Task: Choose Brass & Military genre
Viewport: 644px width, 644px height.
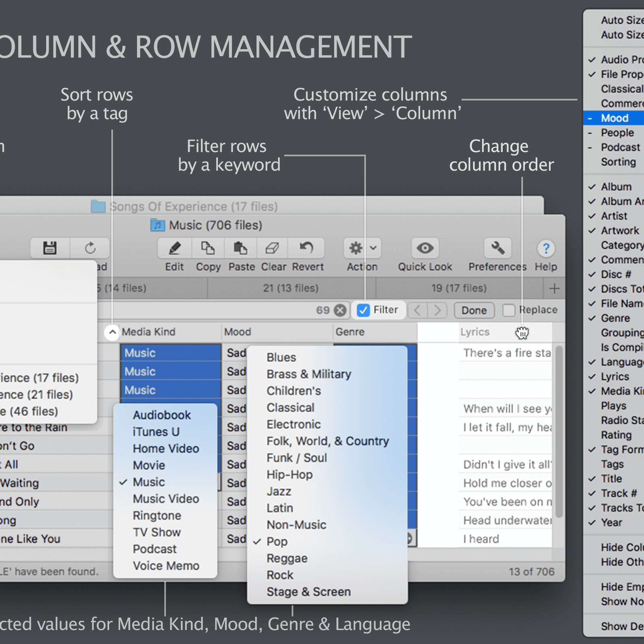Action: coord(327,374)
